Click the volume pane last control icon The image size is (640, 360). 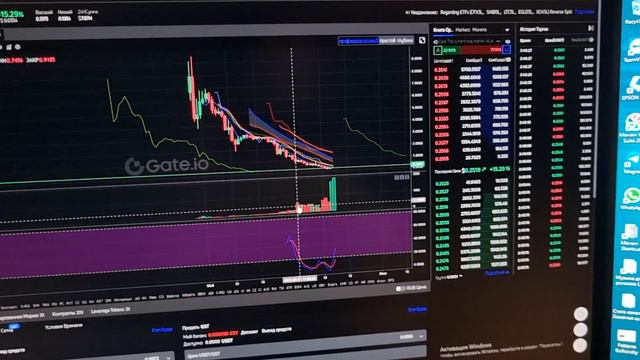[407, 177]
